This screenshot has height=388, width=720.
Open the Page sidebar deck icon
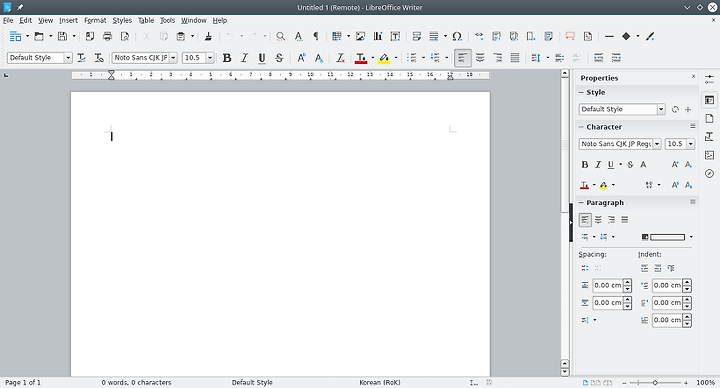point(709,118)
